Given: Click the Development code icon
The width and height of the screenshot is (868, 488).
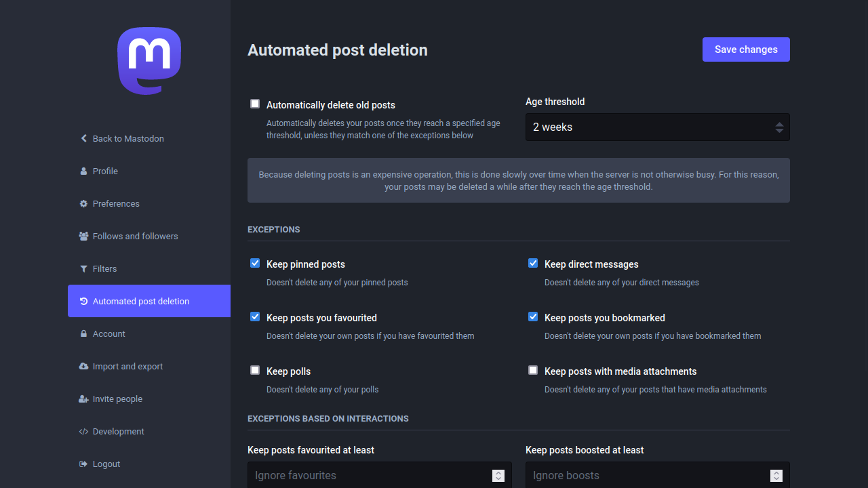Looking at the screenshot, I should coord(82,431).
